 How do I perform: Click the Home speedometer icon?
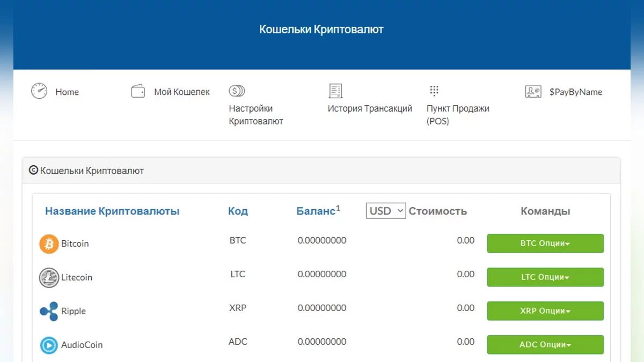pos(39,91)
